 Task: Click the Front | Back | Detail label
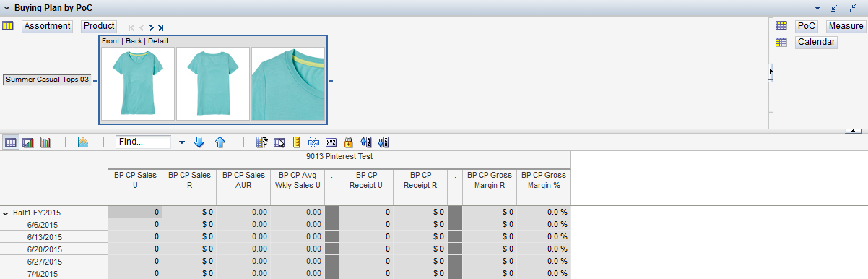click(135, 41)
